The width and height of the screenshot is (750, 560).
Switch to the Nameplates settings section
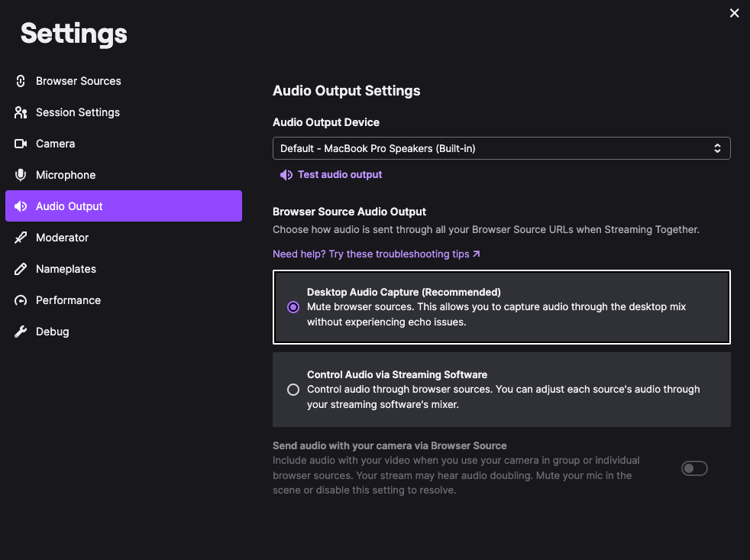coord(66,269)
